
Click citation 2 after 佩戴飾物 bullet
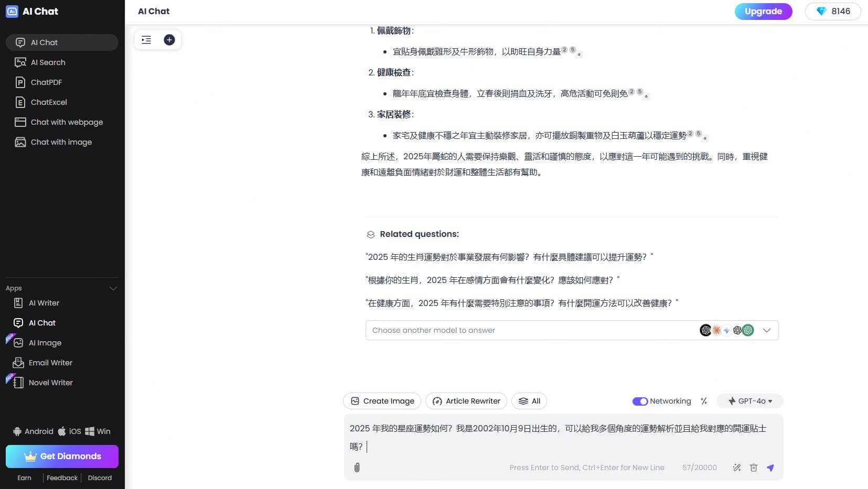pos(564,50)
